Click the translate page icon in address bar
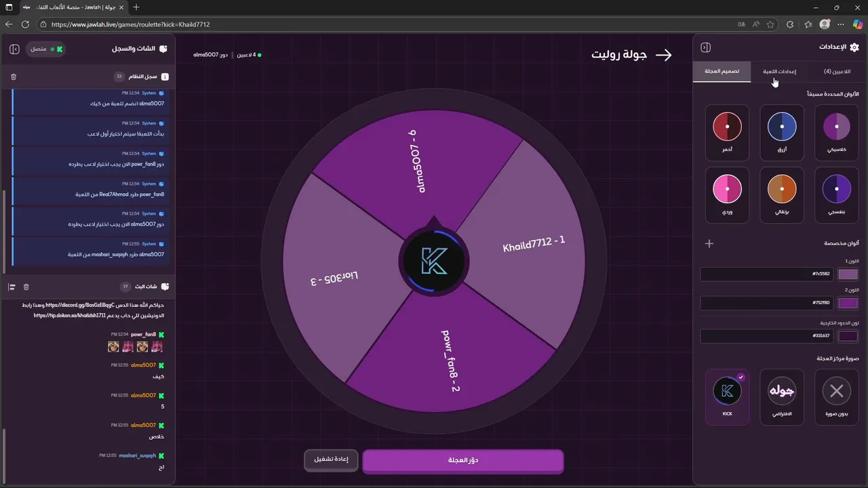 pyautogui.click(x=741, y=24)
